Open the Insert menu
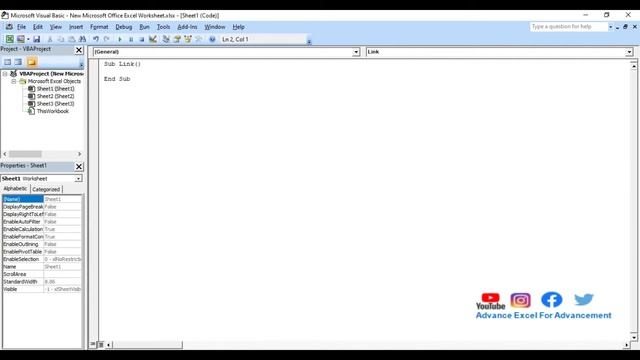Screen dimensions: 640x360 click(x=76, y=27)
